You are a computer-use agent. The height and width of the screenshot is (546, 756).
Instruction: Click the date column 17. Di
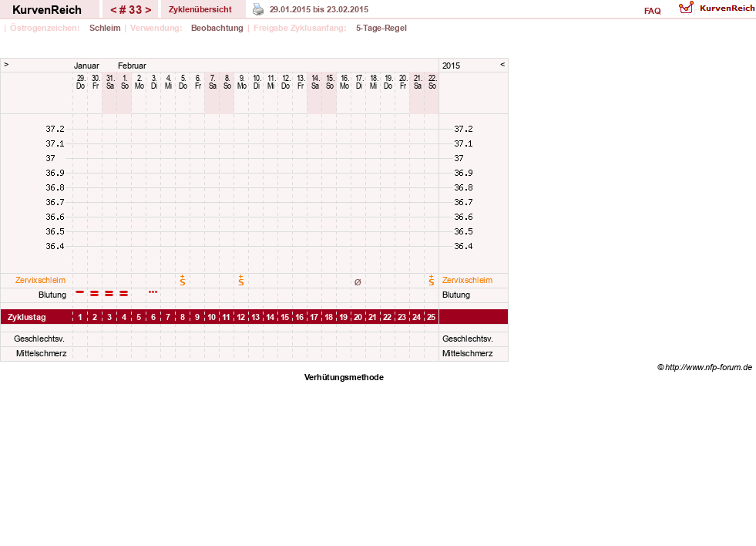359,82
